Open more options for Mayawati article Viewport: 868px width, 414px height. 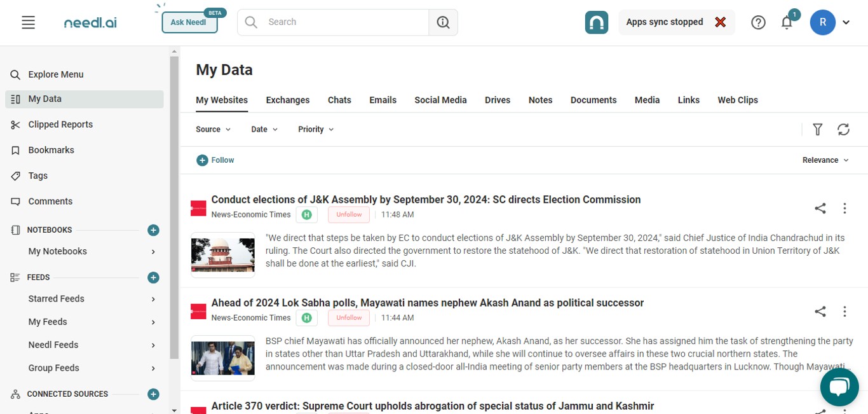point(844,312)
